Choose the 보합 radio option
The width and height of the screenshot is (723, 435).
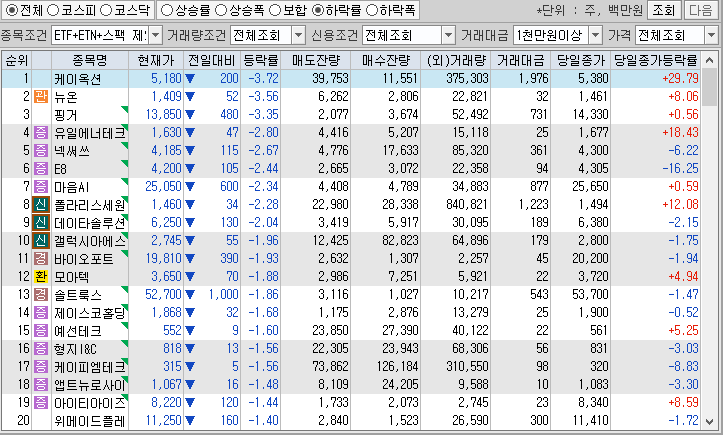pos(275,10)
